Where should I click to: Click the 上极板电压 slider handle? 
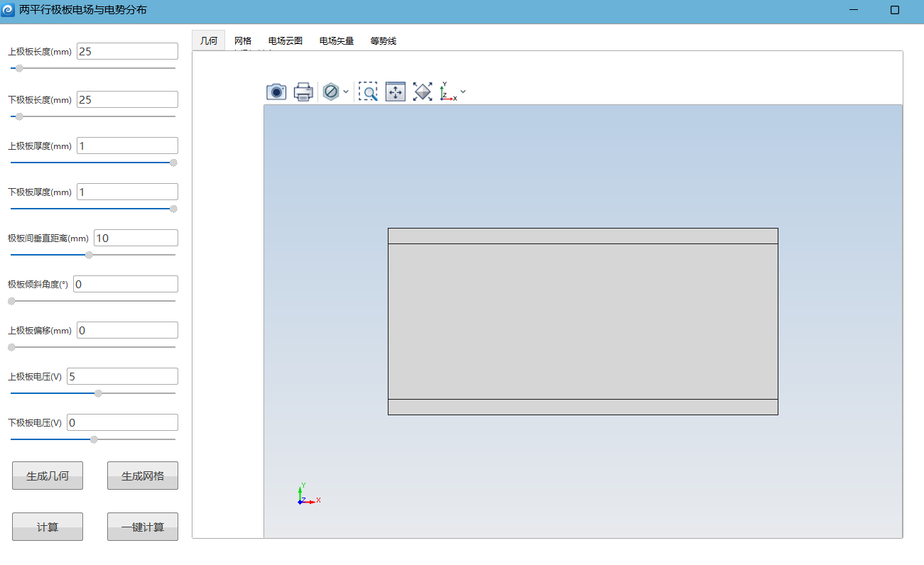[98, 393]
